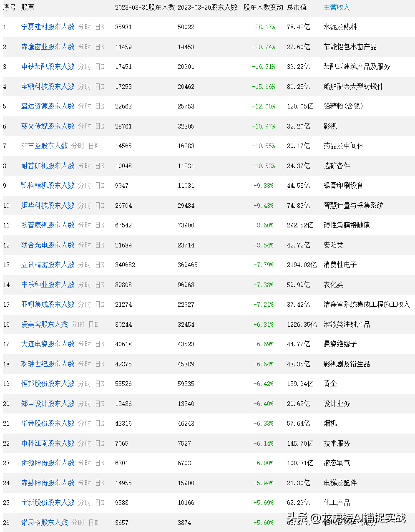Open 立讯精密股东人数 link
Screen dimensions: 415x532
48,265
